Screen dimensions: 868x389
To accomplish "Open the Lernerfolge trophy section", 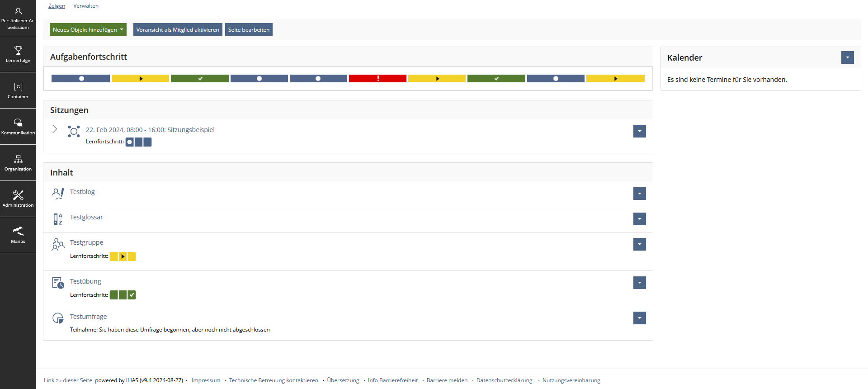I will pos(18,54).
